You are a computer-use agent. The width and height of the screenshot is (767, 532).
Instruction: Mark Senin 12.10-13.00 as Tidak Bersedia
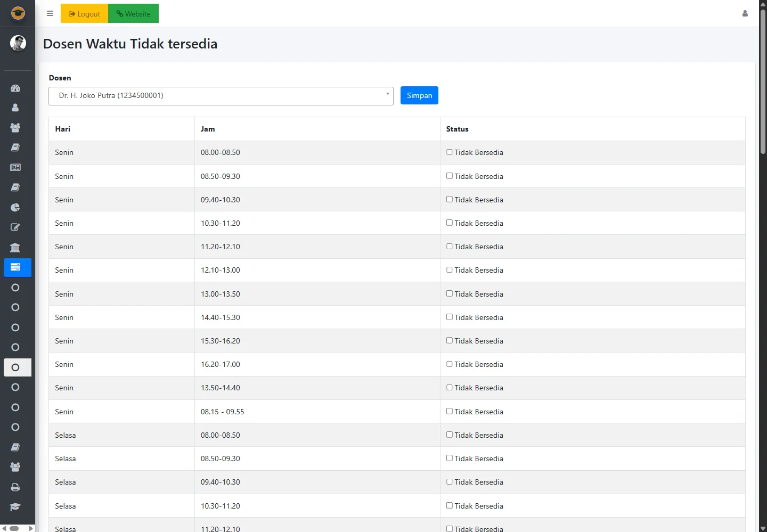point(450,270)
